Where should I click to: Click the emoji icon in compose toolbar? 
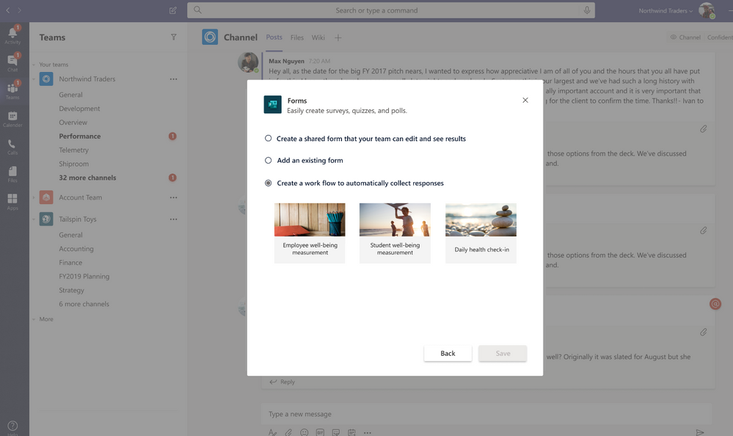click(x=304, y=432)
